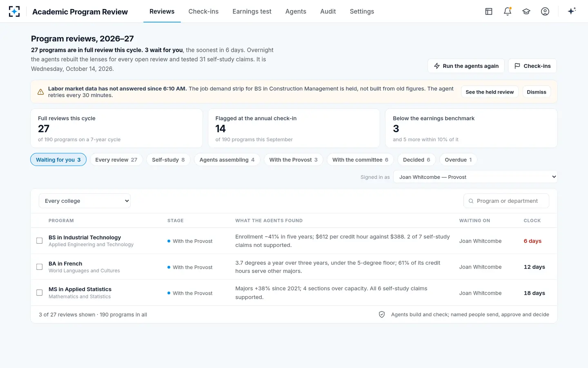Open the notifications bell icon
Image resolution: width=588 pixels, height=368 pixels.
point(508,11)
